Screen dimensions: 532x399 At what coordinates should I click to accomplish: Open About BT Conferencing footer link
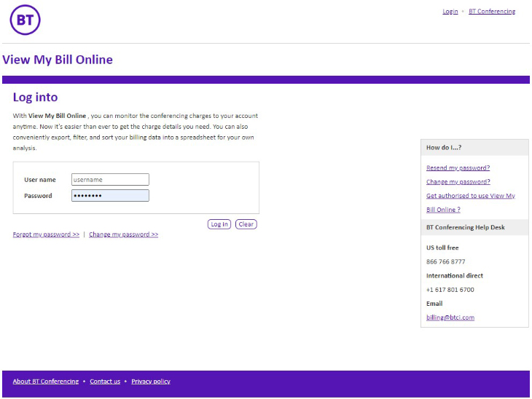[x=46, y=382]
